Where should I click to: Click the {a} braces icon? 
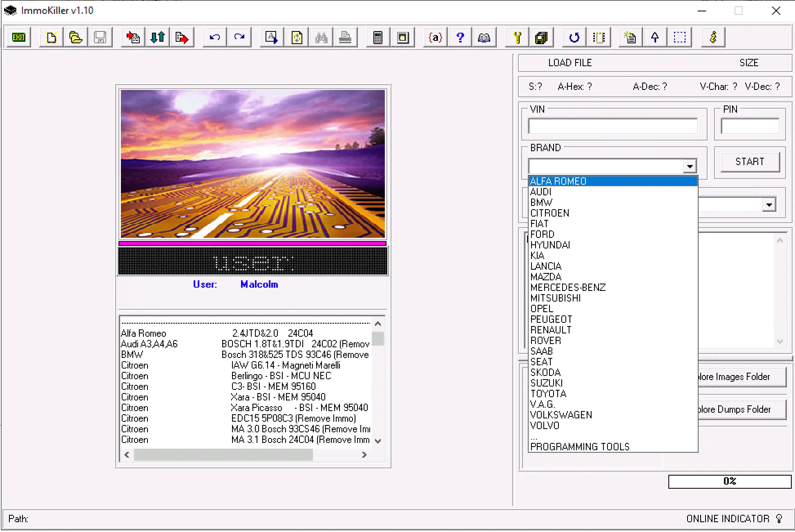tap(435, 38)
